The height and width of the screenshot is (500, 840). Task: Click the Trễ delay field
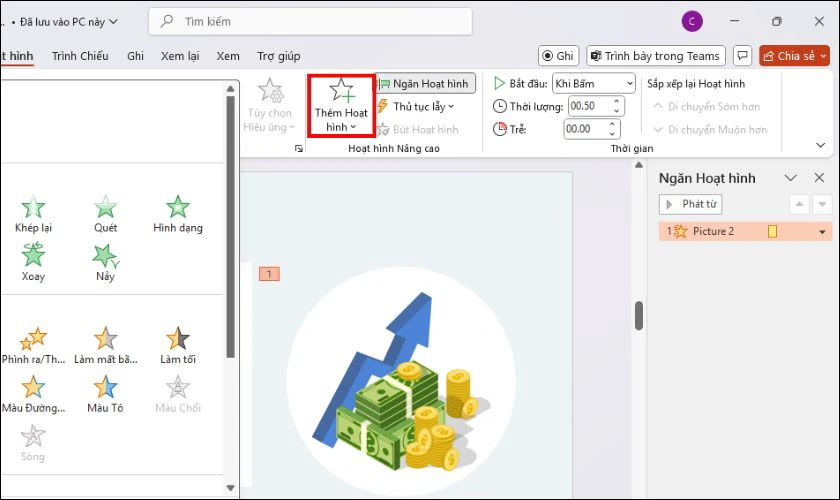(584, 129)
